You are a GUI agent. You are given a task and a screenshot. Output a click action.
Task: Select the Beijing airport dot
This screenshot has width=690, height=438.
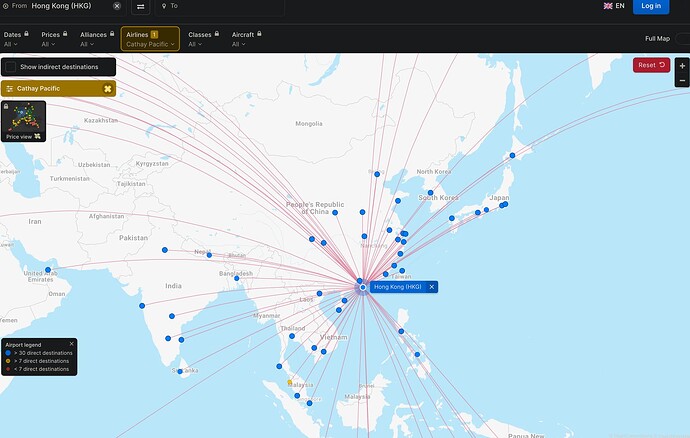pos(377,174)
